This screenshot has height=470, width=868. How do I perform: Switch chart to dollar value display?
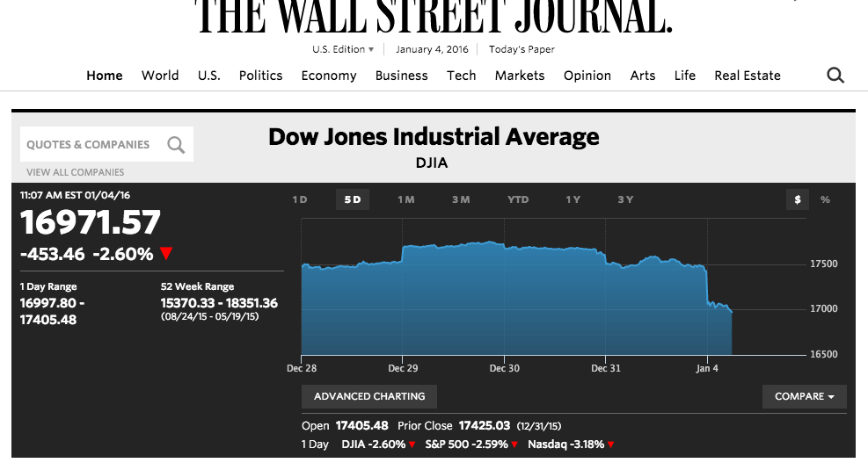coord(798,199)
